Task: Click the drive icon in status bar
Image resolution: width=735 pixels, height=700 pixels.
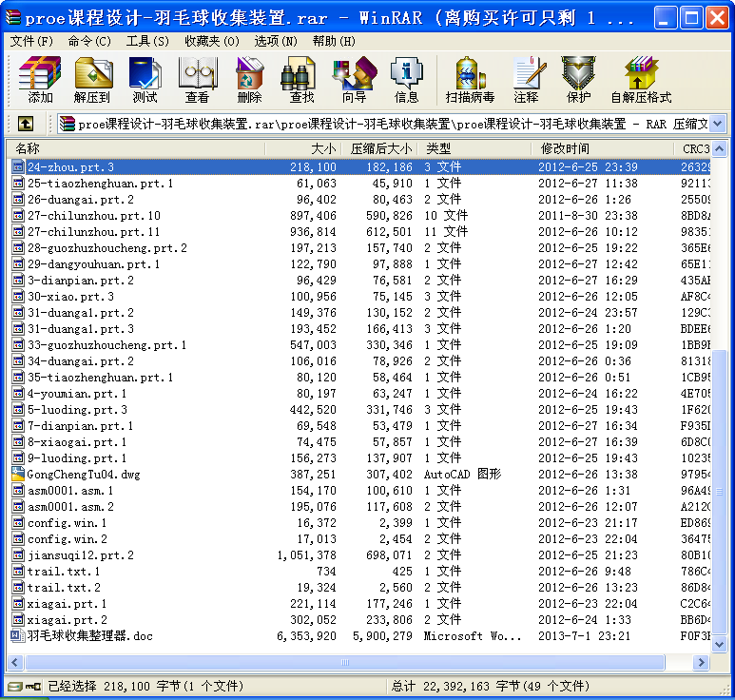Action: [x=15, y=687]
